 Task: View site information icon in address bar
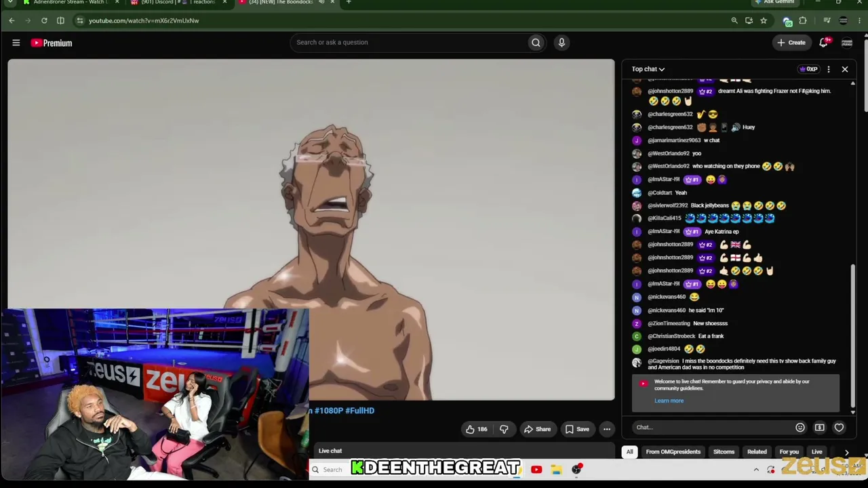[x=80, y=20]
